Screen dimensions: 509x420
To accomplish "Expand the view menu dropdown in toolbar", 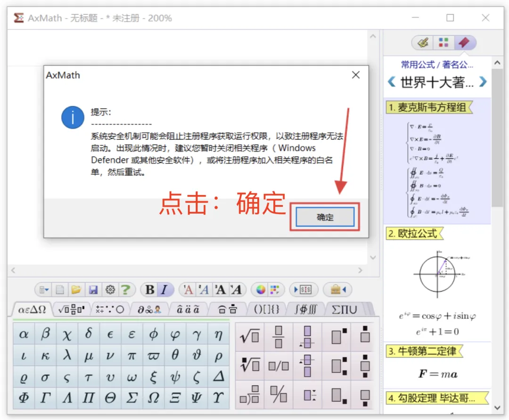I will 44,289.
